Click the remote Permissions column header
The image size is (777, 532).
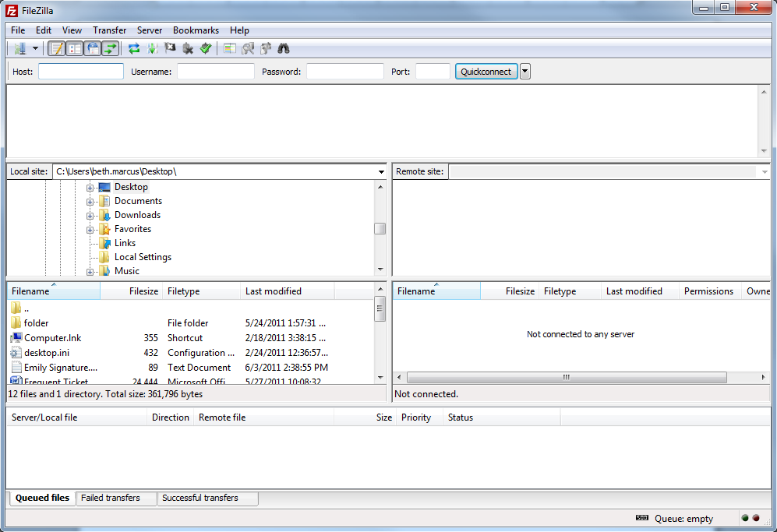(710, 291)
